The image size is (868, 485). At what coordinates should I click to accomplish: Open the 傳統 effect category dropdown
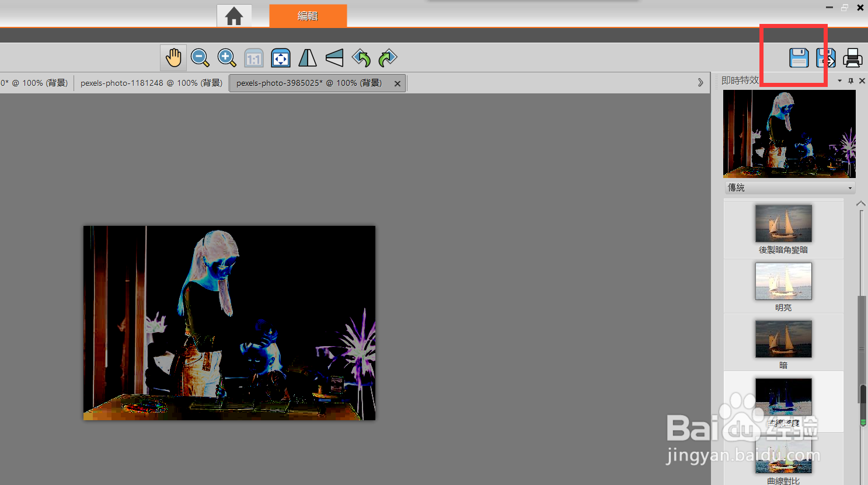pyautogui.click(x=790, y=187)
